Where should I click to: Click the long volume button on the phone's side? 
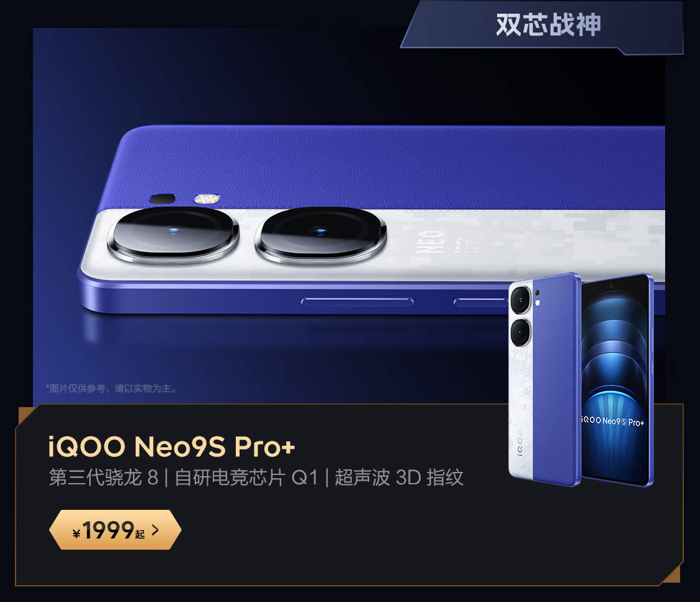357,303
